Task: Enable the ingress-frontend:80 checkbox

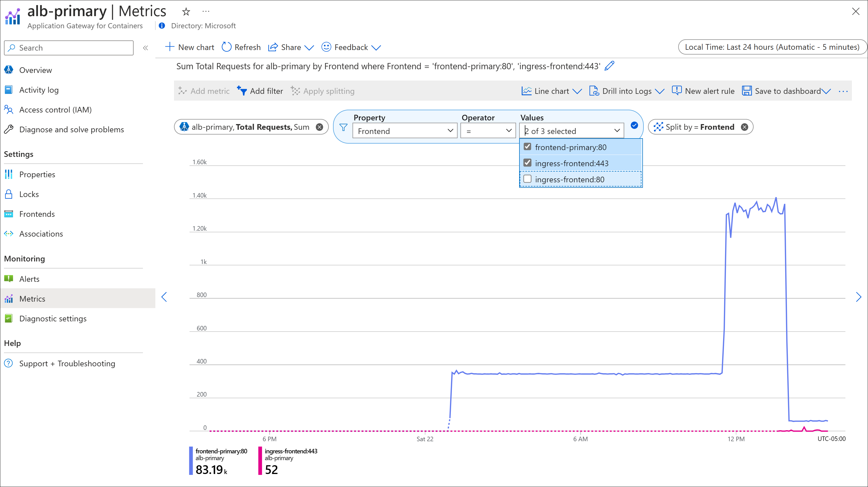Action: pyautogui.click(x=527, y=179)
